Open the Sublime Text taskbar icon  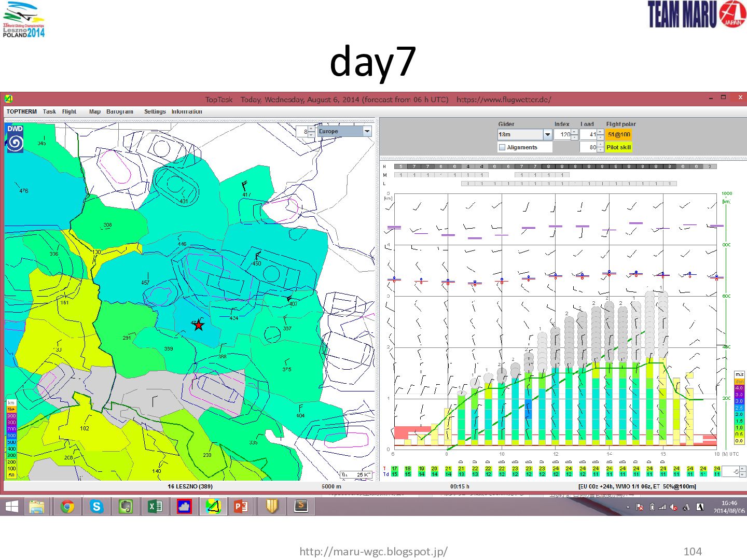tap(301, 506)
